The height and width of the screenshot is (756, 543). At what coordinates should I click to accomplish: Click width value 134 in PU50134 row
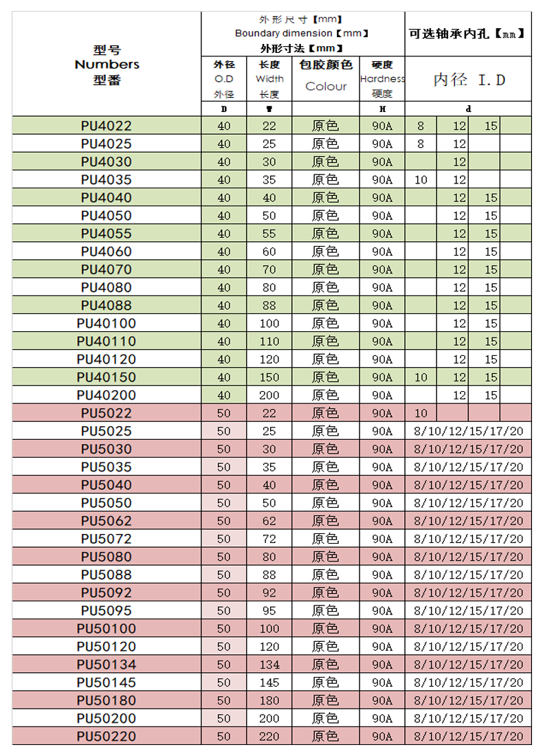pyautogui.click(x=269, y=665)
